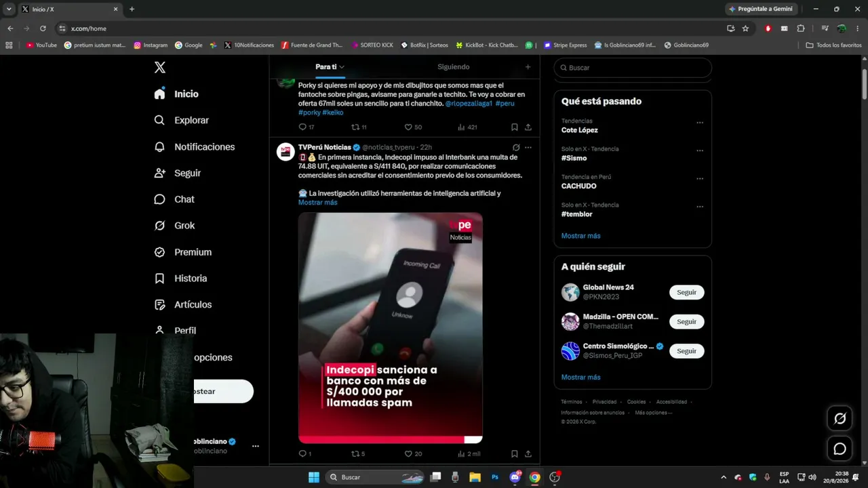Open the #Sismo trending topic
The width and height of the screenshot is (868, 488).
pos(574,158)
